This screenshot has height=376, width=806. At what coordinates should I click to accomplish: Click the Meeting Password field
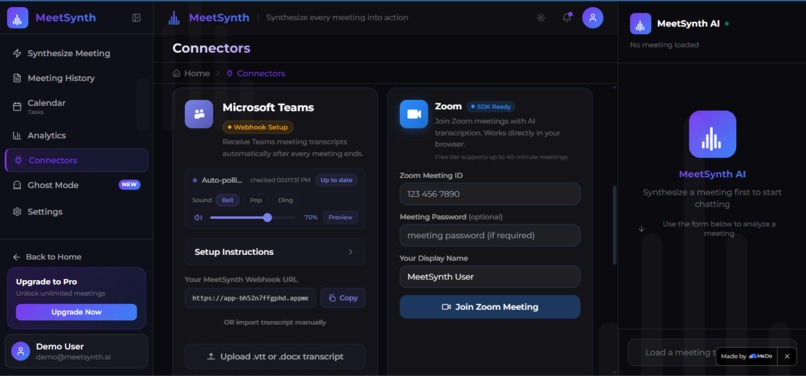490,236
